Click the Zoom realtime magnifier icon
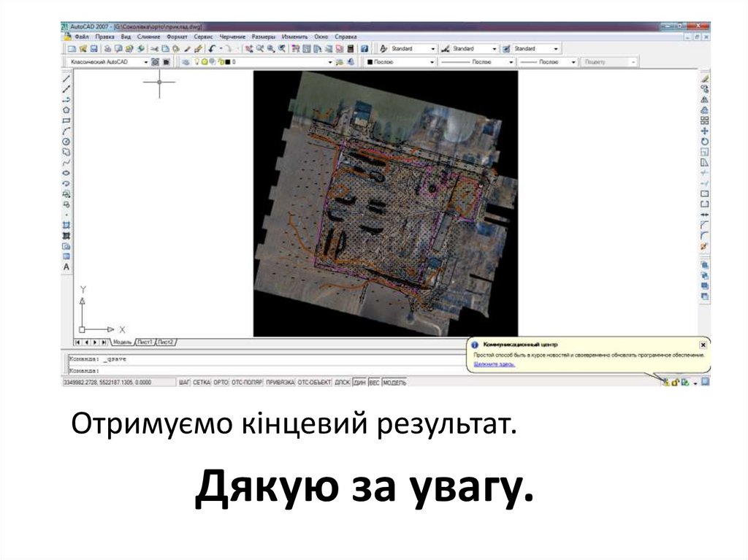The image size is (748, 560). coord(260,49)
